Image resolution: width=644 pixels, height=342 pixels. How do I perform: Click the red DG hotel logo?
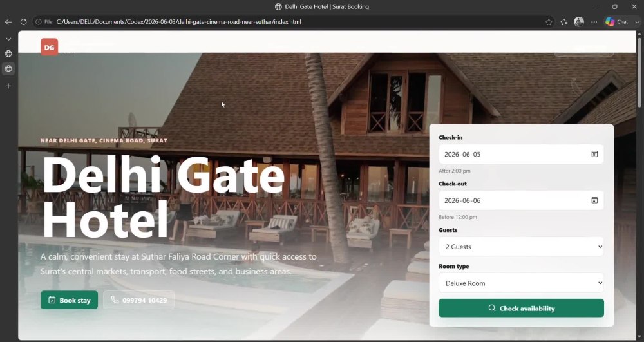tap(50, 47)
